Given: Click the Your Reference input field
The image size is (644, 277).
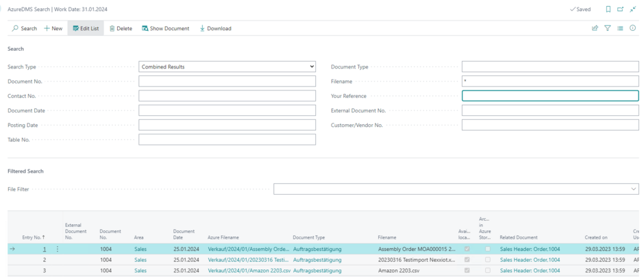Looking at the screenshot, I should pyautogui.click(x=550, y=96).
